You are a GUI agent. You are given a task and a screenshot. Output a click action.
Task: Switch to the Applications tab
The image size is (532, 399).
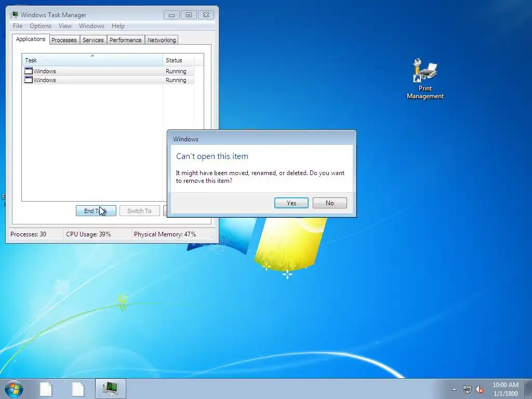[31, 39]
